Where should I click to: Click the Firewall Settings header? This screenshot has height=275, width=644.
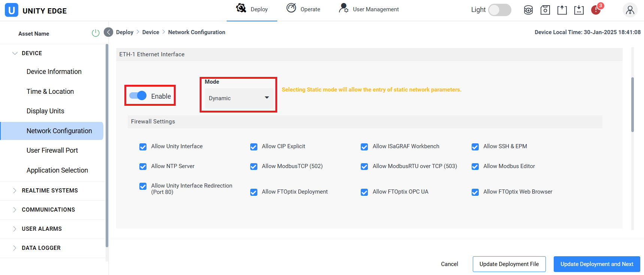click(x=365, y=122)
